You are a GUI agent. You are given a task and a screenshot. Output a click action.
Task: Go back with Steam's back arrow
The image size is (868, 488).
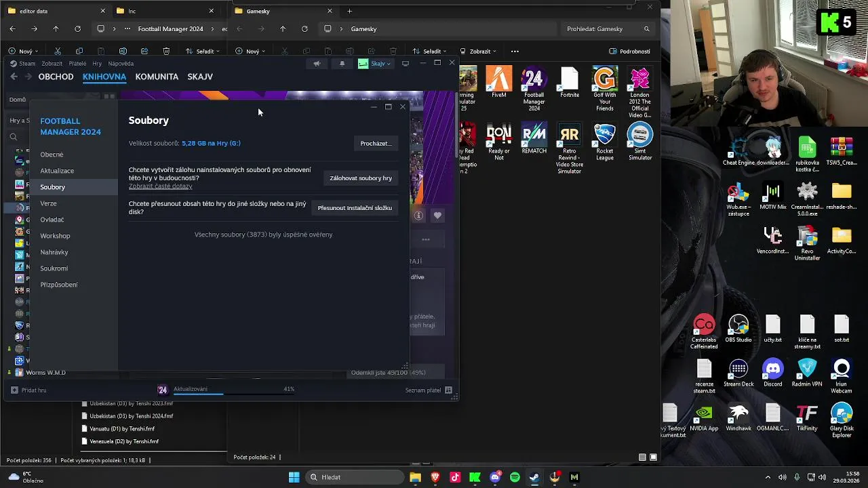pyautogui.click(x=14, y=77)
